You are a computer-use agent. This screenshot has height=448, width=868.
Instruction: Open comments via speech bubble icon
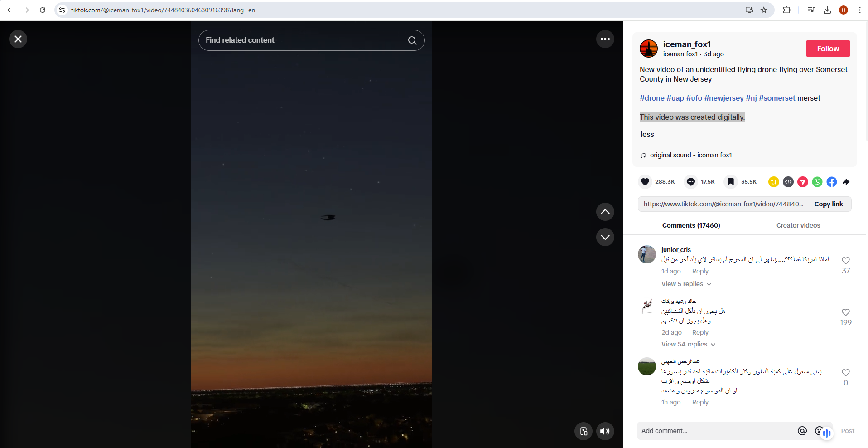(690, 182)
